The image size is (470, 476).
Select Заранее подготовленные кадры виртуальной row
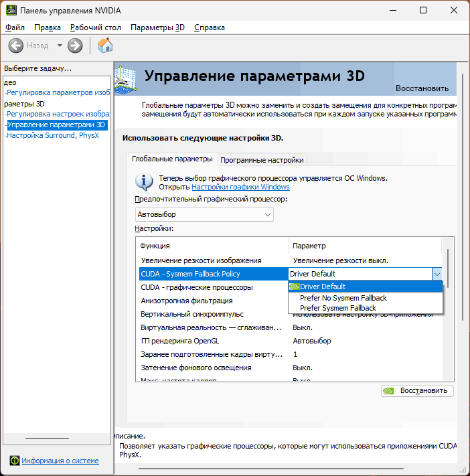(x=290, y=354)
